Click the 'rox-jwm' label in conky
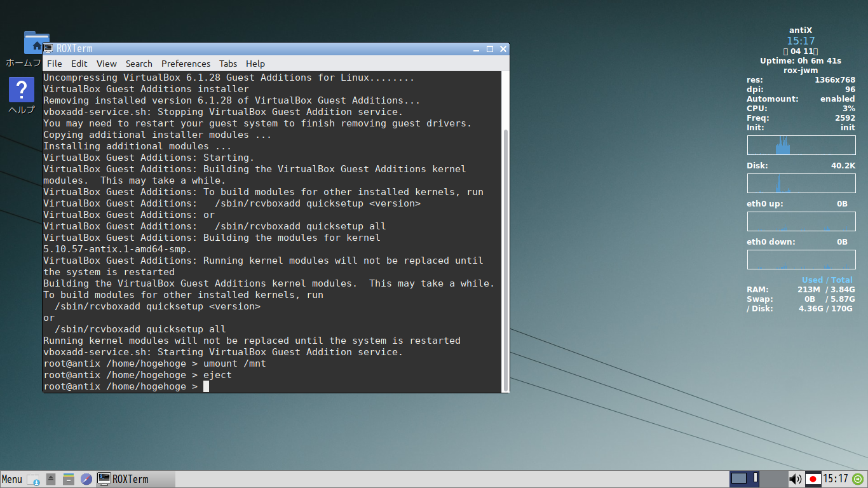Image resolution: width=868 pixels, height=488 pixels. (801, 71)
